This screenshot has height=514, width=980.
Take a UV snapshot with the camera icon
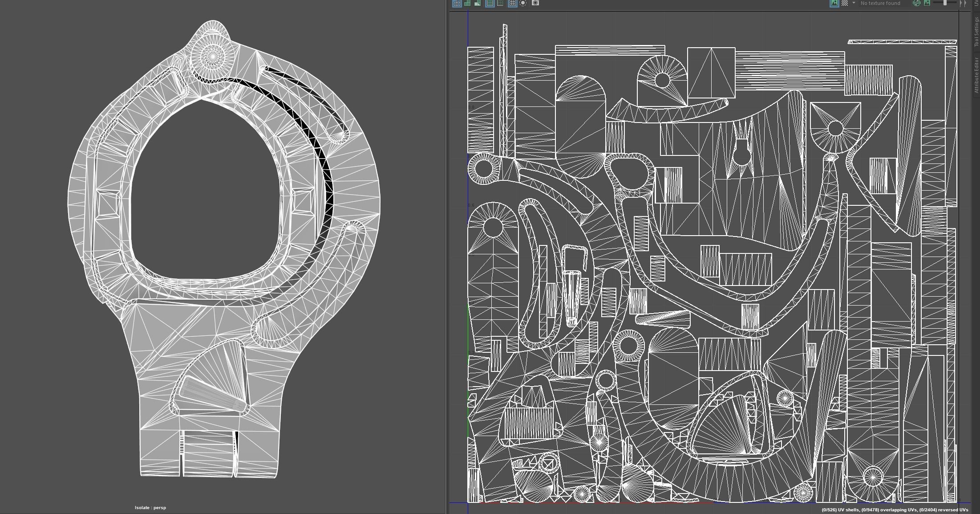point(535,3)
